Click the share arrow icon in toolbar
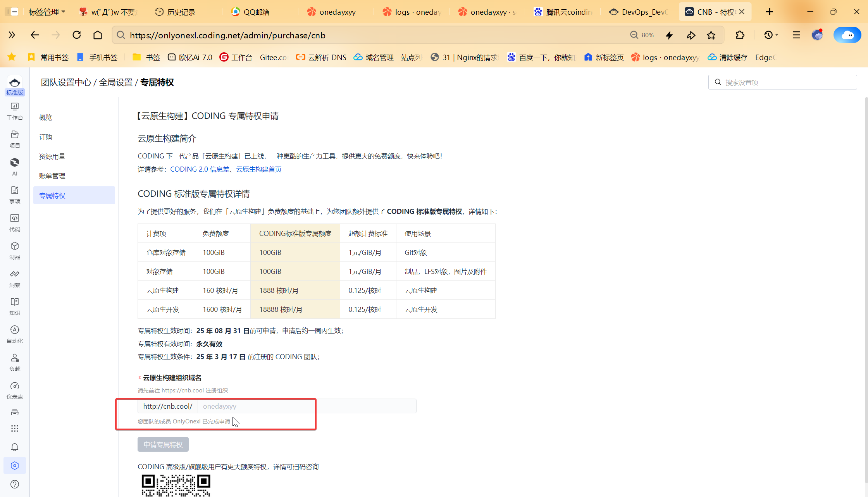 coord(691,35)
